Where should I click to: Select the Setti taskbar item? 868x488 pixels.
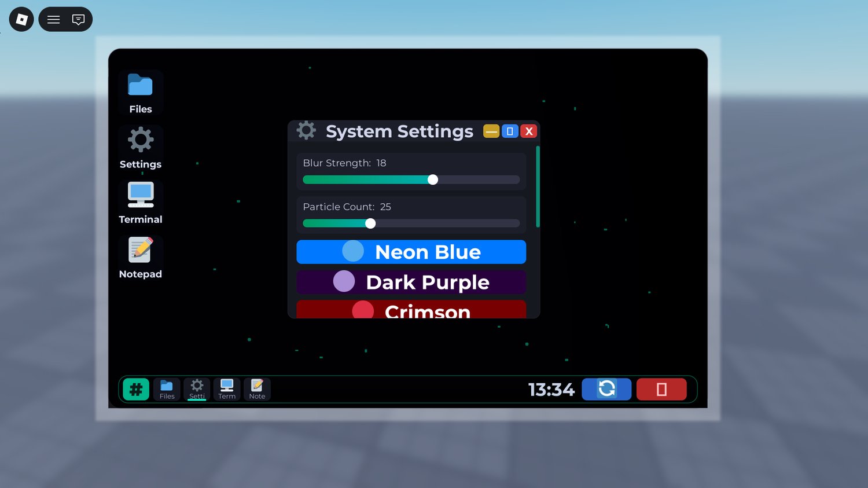pos(197,390)
